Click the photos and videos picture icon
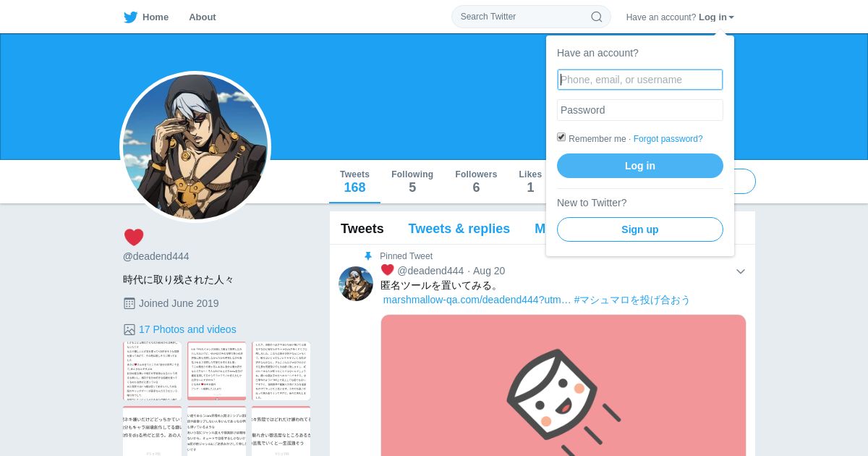868x456 pixels. (129, 329)
